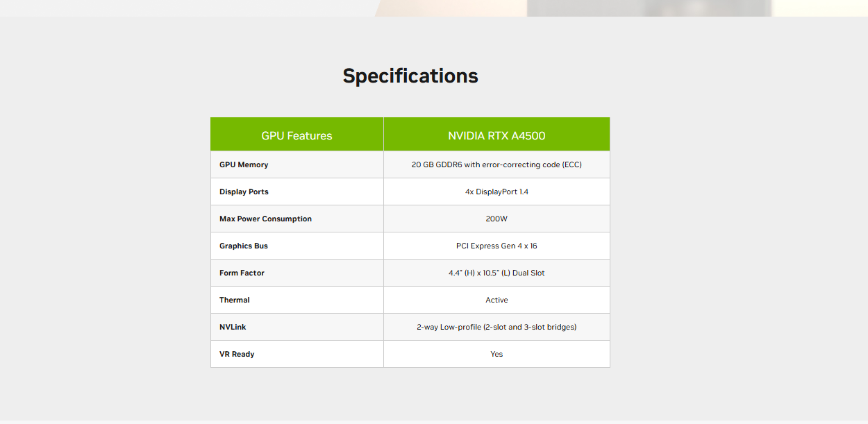This screenshot has width=868, height=424.
Task: Click the Thermal row label
Action: (235, 300)
